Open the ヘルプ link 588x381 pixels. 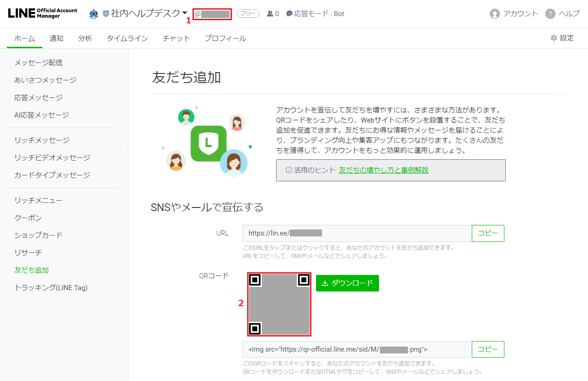point(569,14)
